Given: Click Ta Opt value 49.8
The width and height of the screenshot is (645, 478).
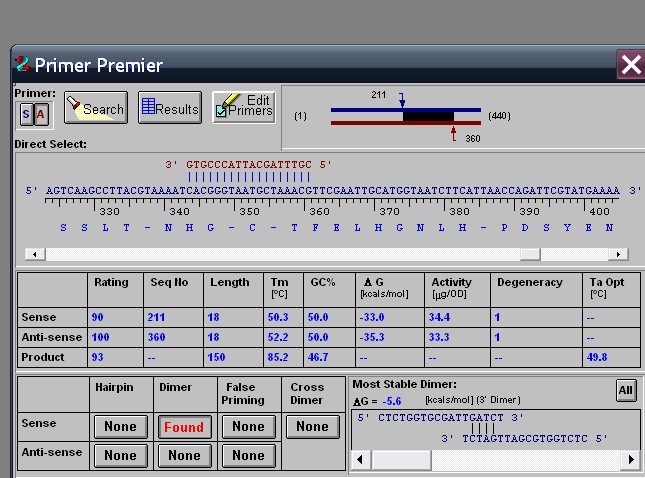Looking at the screenshot, I should coord(597,357).
